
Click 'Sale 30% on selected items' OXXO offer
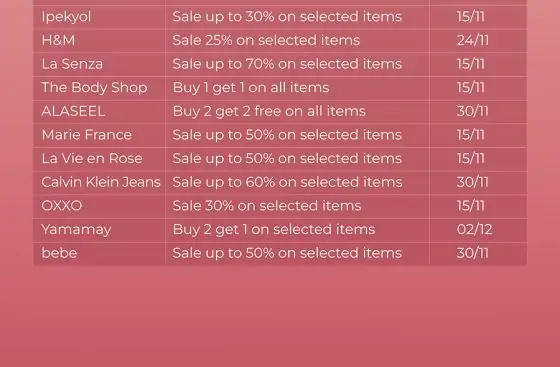click(267, 206)
